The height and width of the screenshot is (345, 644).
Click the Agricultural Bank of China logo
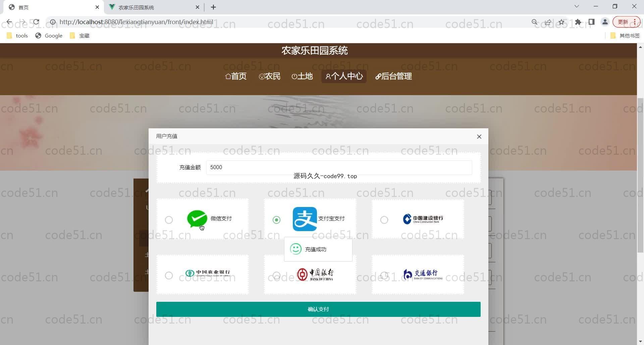pos(208,273)
